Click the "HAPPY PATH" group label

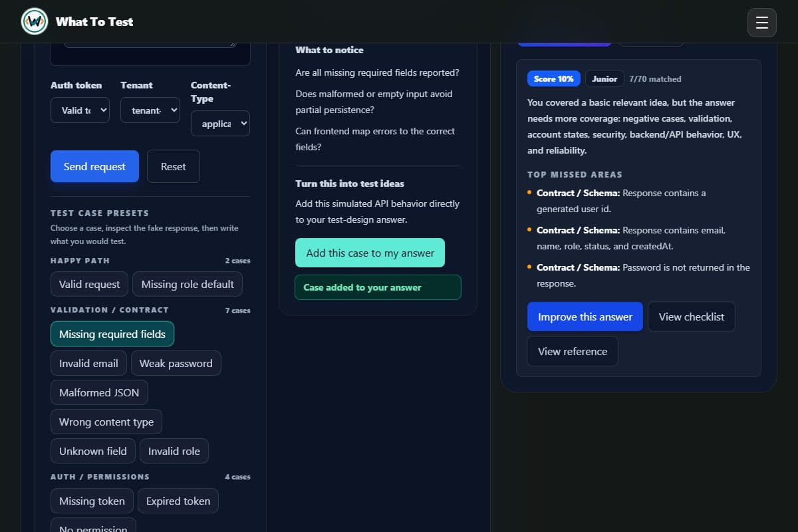click(x=80, y=261)
